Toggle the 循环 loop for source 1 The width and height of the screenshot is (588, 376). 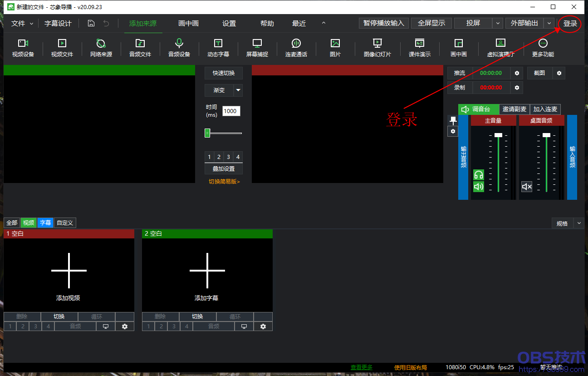(97, 317)
